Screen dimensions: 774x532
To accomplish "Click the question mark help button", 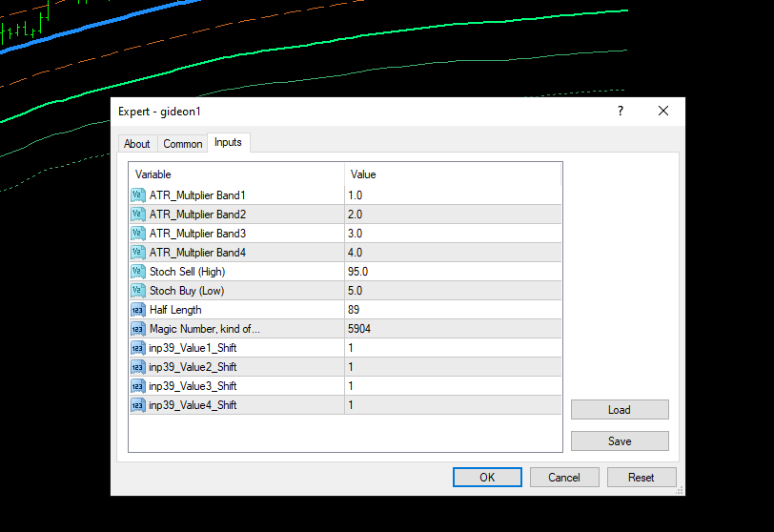I will (621, 111).
